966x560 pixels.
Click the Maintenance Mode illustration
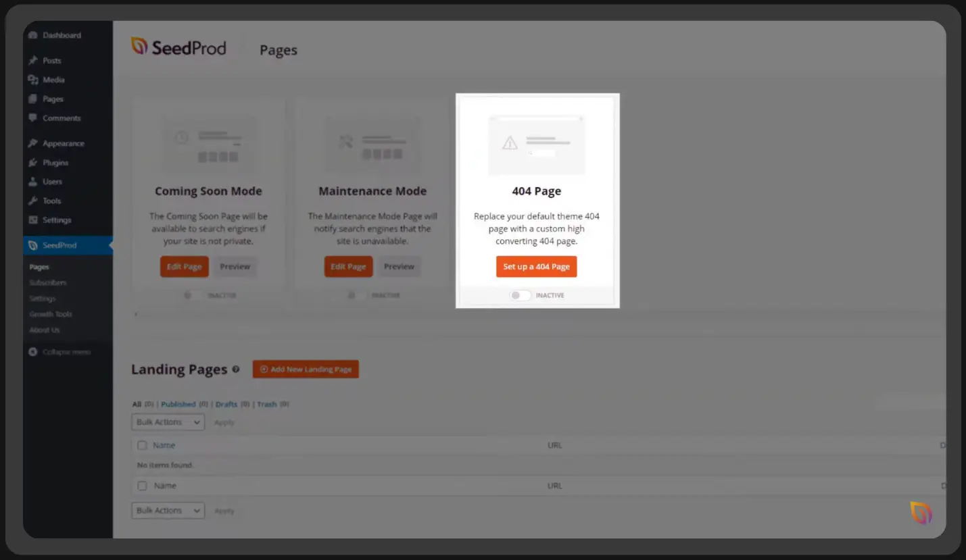372,145
